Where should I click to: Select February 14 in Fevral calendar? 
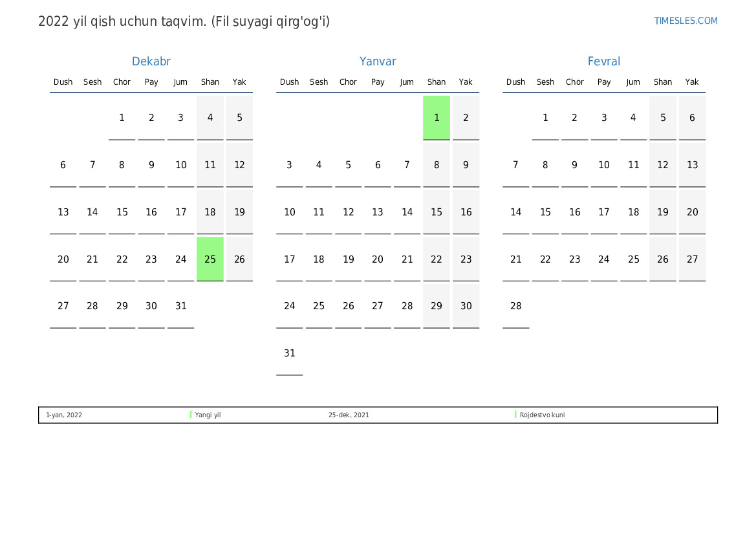coord(515,212)
